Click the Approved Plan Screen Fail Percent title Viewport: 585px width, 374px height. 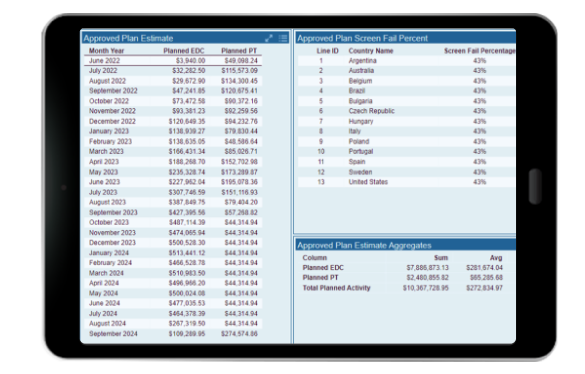(362, 38)
